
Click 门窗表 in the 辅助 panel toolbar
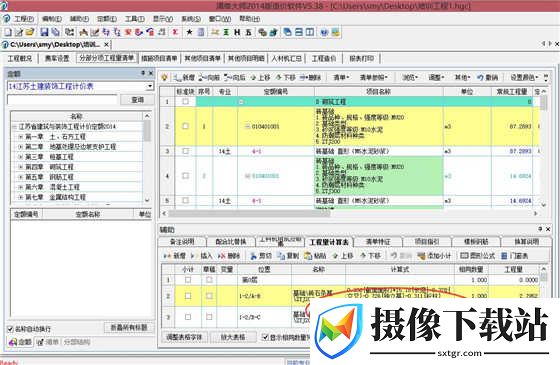pos(515,256)
